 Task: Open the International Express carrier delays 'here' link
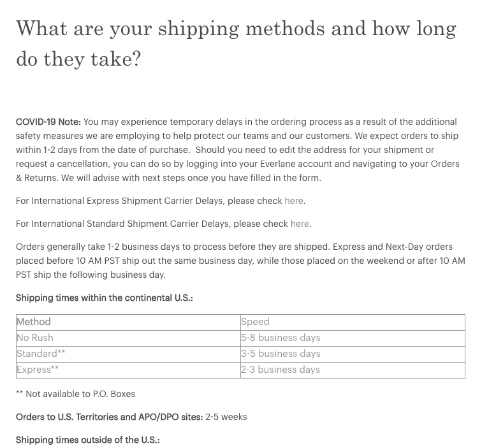pyautogui.click(x=294, y=201)
